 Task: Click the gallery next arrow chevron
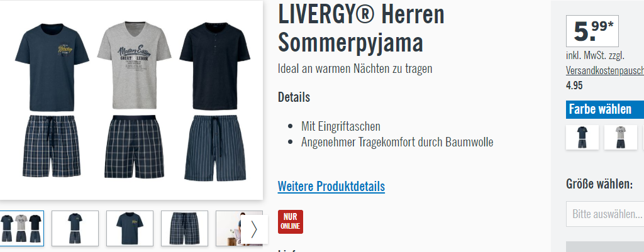pyautogui.click(x=254, y=229)
